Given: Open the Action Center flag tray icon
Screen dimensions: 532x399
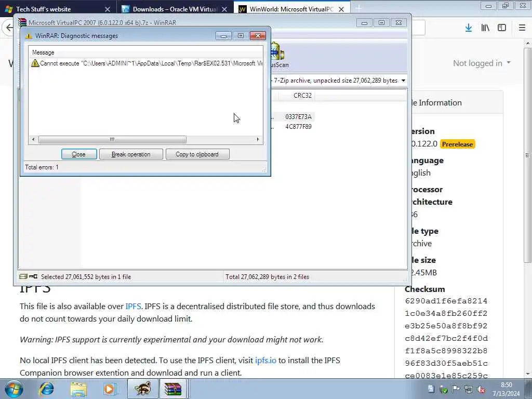Looking at the screenshot, I should point(456,389).
